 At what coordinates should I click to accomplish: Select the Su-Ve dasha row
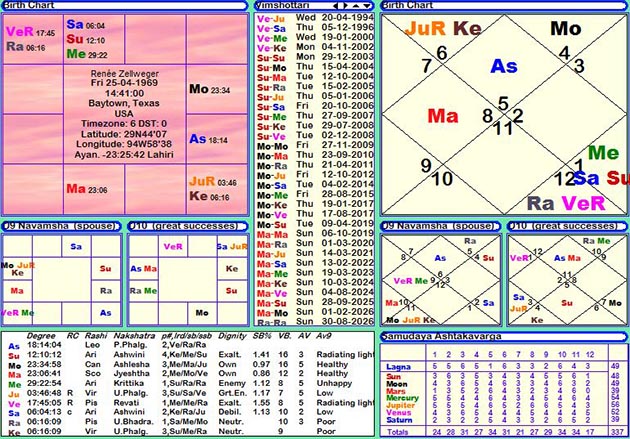pyautogui.click(x=315, y=136)
